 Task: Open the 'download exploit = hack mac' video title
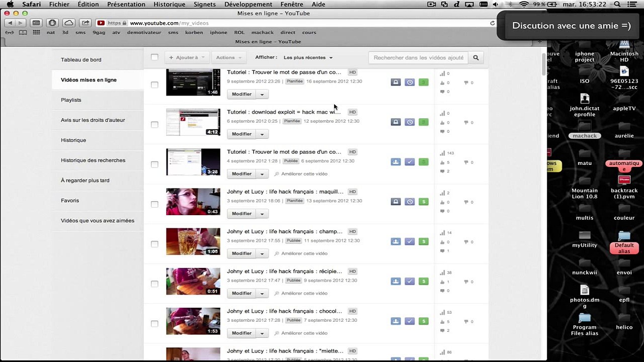(284, 112)
